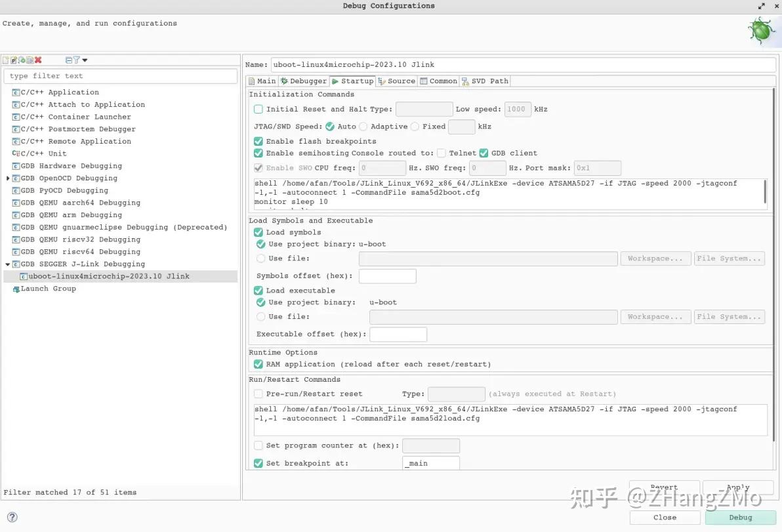
Task: Open the launch configuration filter icon
Action: click(77, 60)
